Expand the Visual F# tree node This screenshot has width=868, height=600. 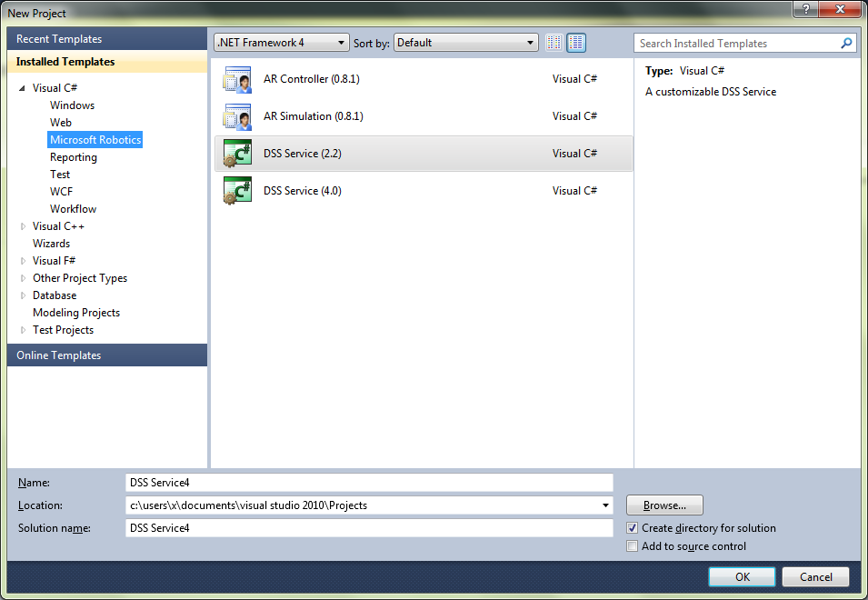click(x=23, y=261)
